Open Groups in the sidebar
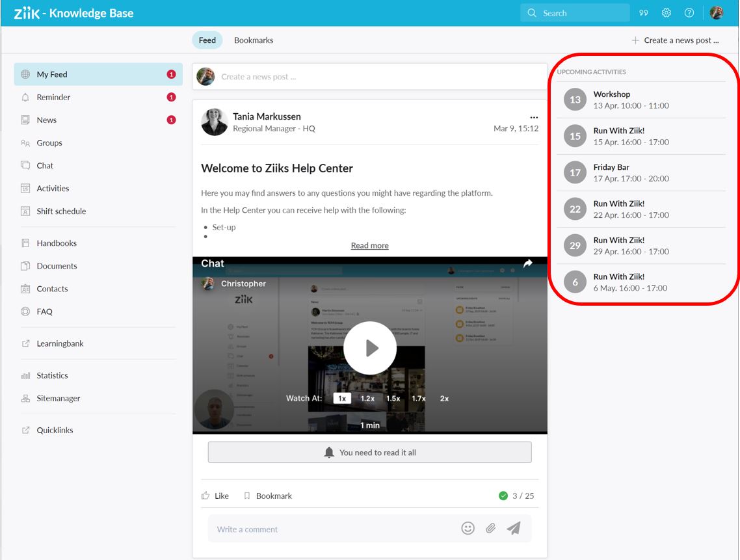740x560 pixels. [98, 142]
